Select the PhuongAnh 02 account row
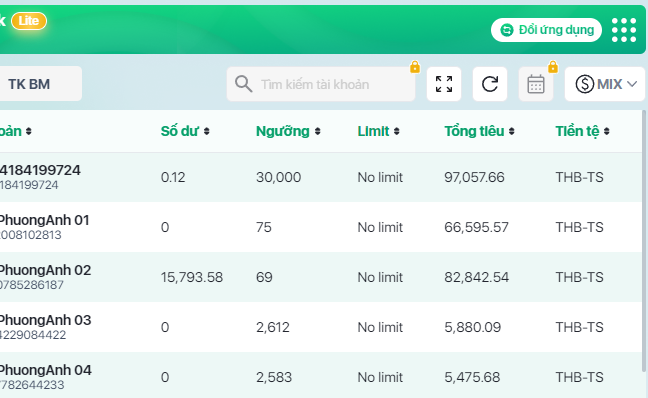The image size is (648, 398). pyautogui.click(x=321, y=277)
